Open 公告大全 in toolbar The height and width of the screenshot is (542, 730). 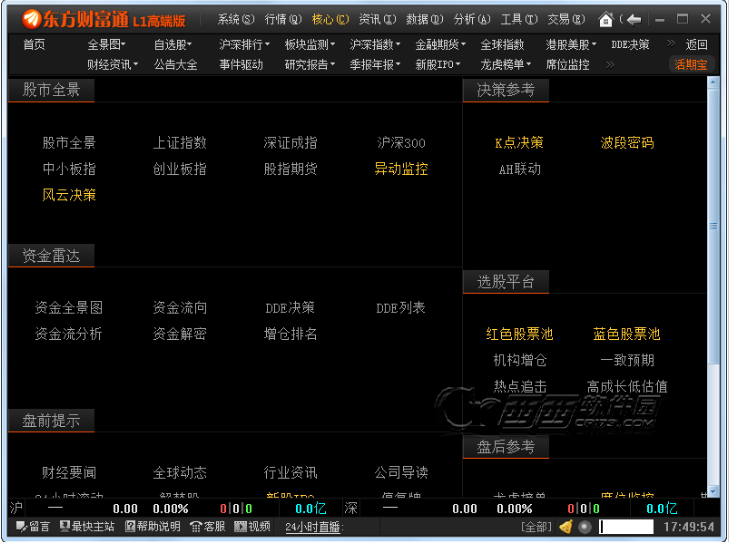tap(176, 65)
